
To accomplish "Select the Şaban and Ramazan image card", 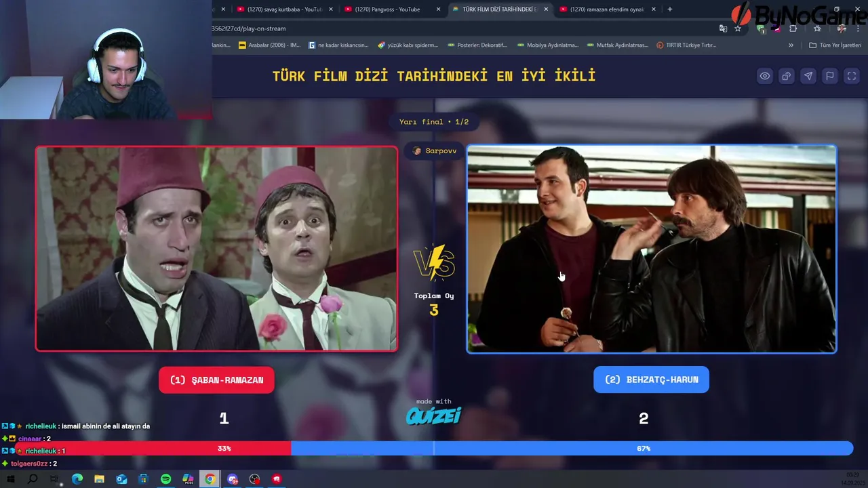I will coord(216,249).
